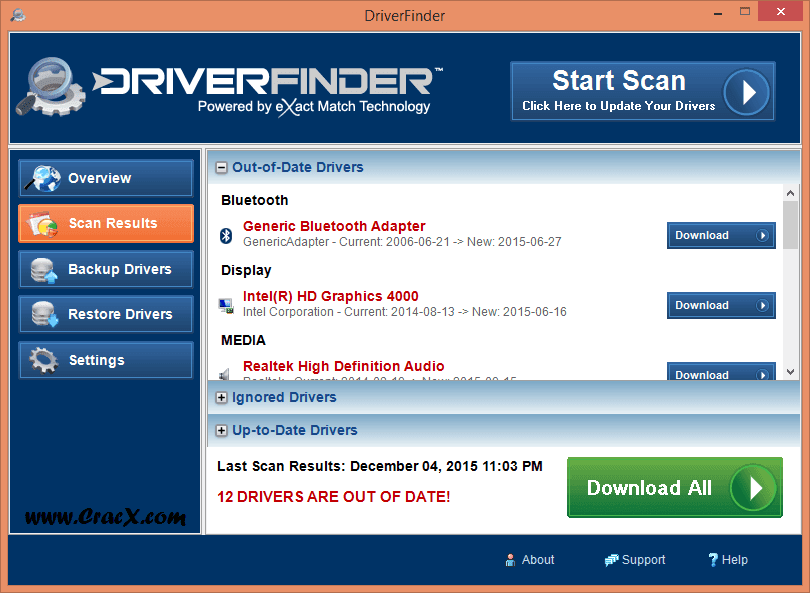Select the Scan Results section
This screenshot has height=593, width=810.
click(x=106, y=223)
